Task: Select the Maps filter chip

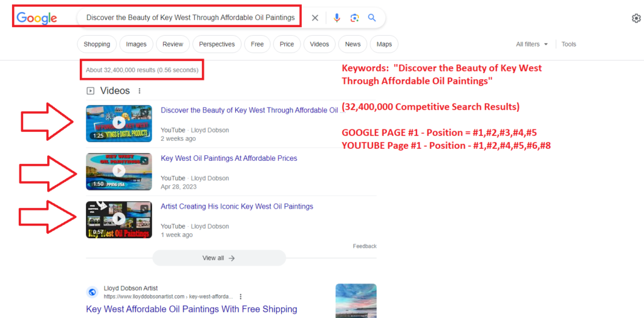Action: pos(384,45)
